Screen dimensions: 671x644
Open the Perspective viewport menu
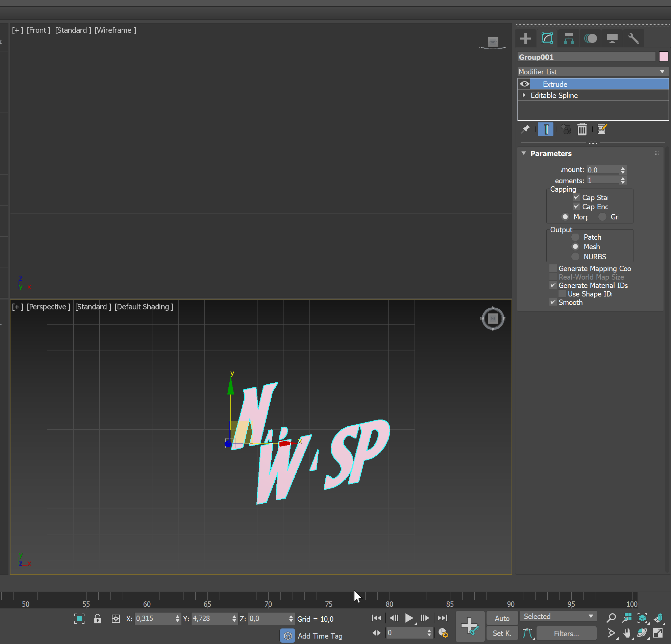48,307
